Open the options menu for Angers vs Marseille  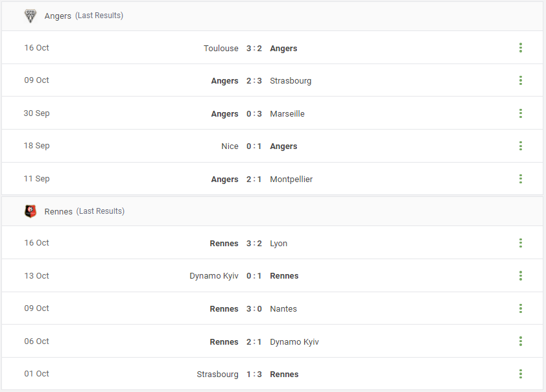click(521, 113)
